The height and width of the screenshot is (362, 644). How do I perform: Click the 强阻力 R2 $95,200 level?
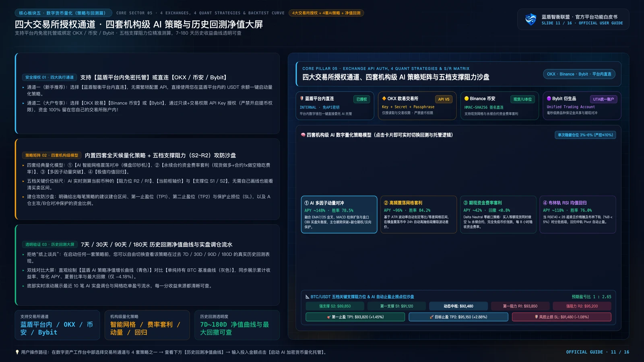tap(582, 306)
